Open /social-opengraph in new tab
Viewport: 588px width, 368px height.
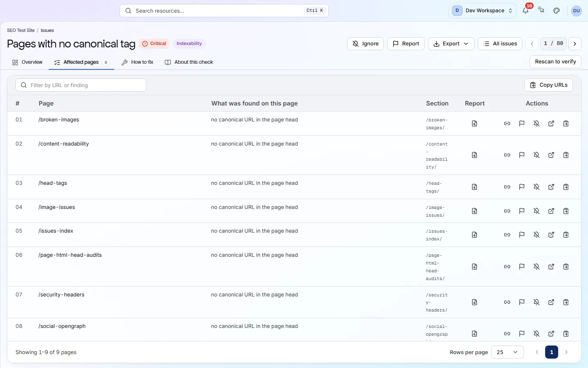[x=551, y=334]
